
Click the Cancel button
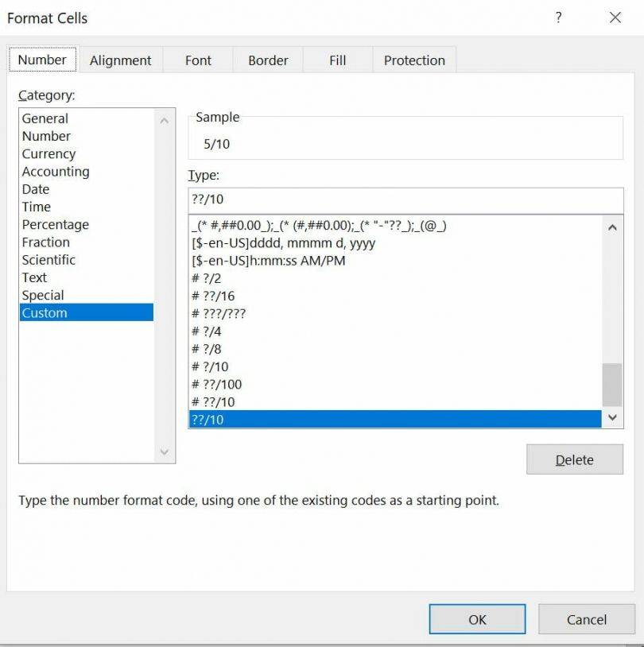(587, 619)
